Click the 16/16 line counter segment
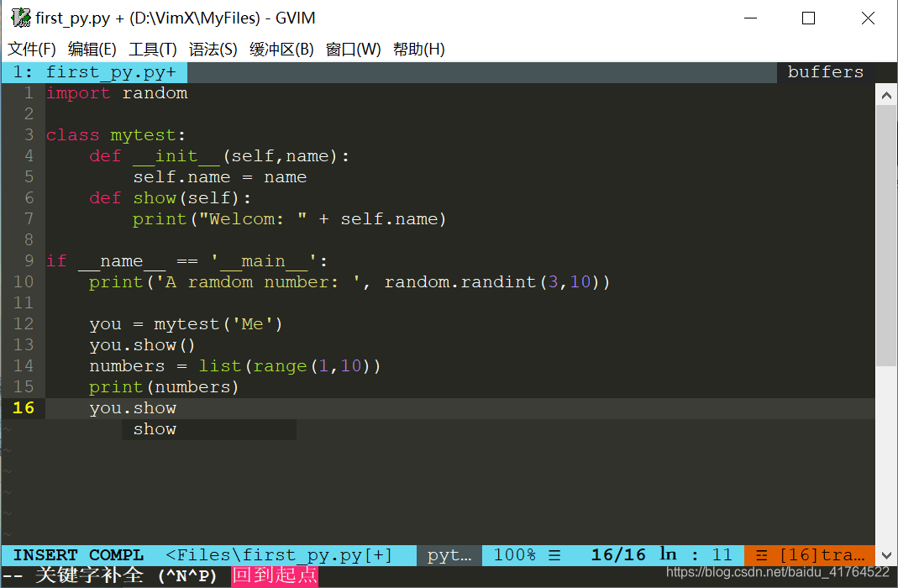 (618, 554)
